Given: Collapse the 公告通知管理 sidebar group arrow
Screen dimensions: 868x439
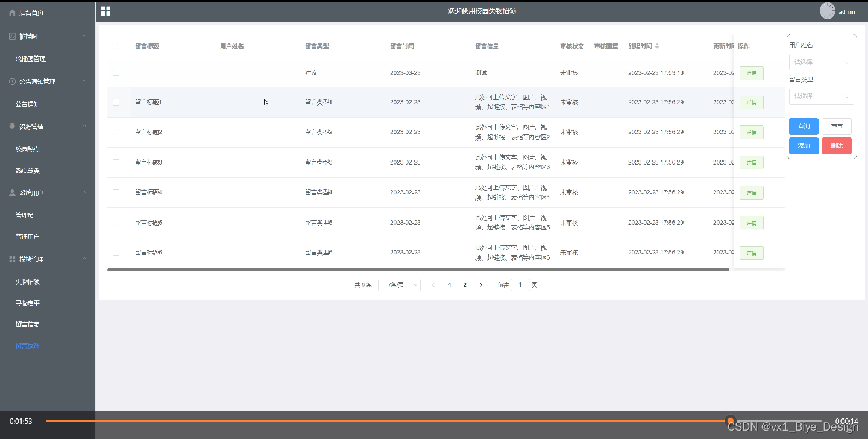Looking at the screenshot, I should 84,81.
